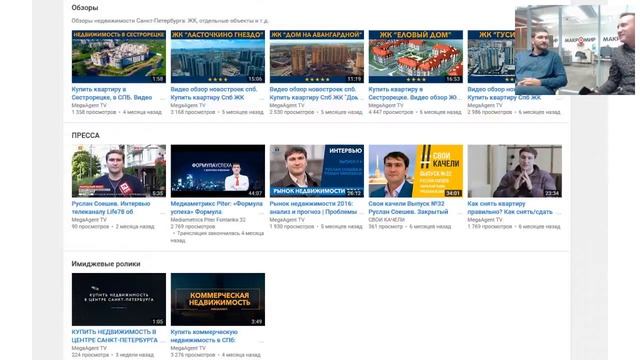
Task: Play the Life78 street interview thumbnail
Action: pyautogui.click(x=119, y=171)
